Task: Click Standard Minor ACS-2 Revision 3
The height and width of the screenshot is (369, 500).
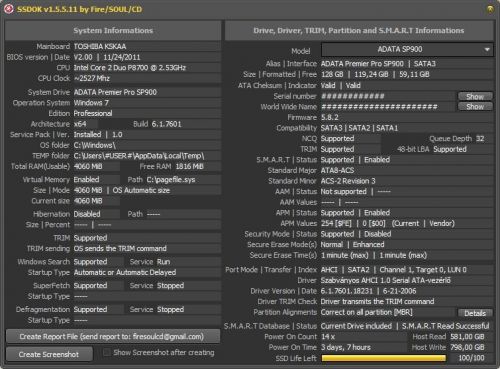Action: (348, 181)
